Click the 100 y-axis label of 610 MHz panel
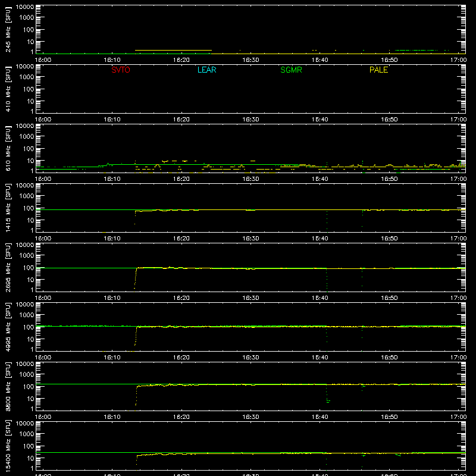 click(x=29, y=149)
